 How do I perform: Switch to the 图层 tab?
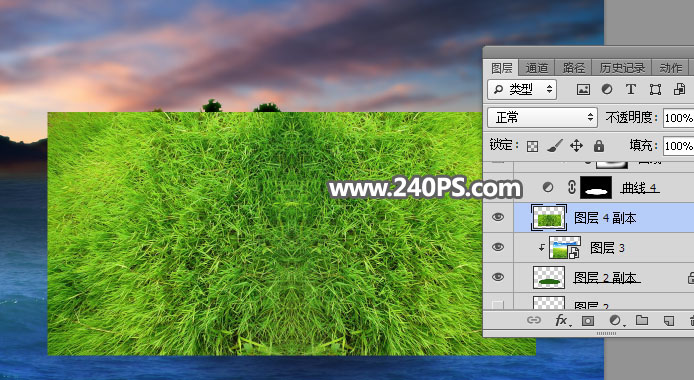point(501,68)
